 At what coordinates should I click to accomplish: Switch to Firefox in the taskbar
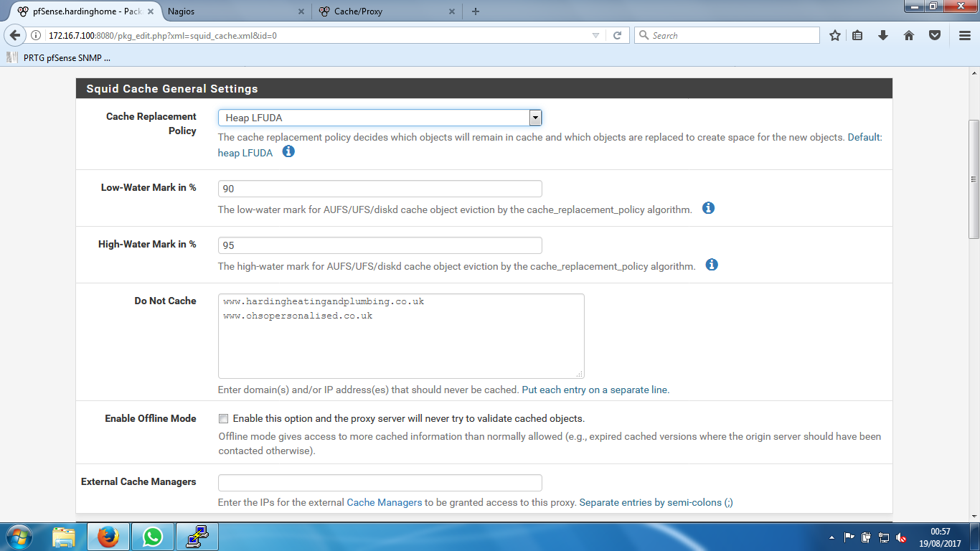tap(108, 537)
